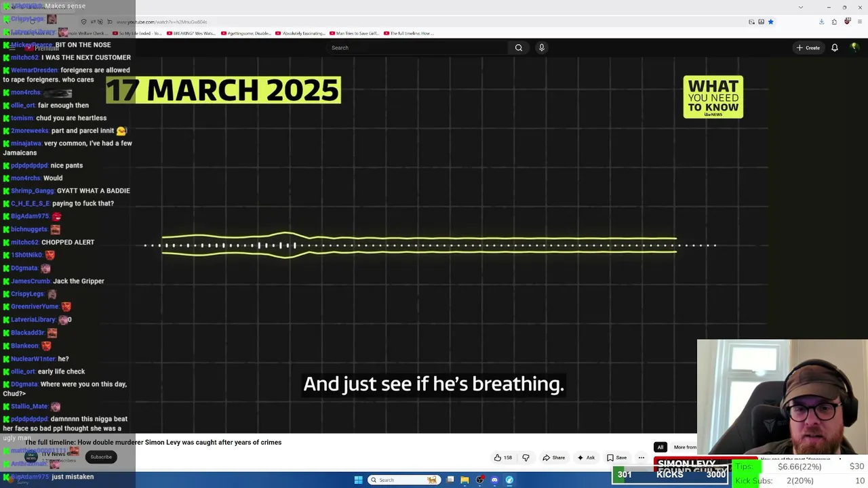The width and height of the screenshot is (868, 488).
Task: Focus the YouTube search field
Action: coord(417,47)
